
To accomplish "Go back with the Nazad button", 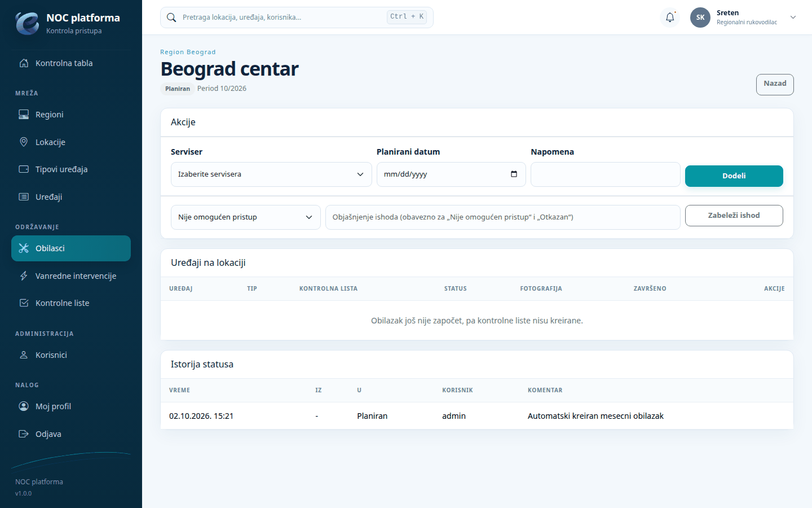I will tap(775, 85).
